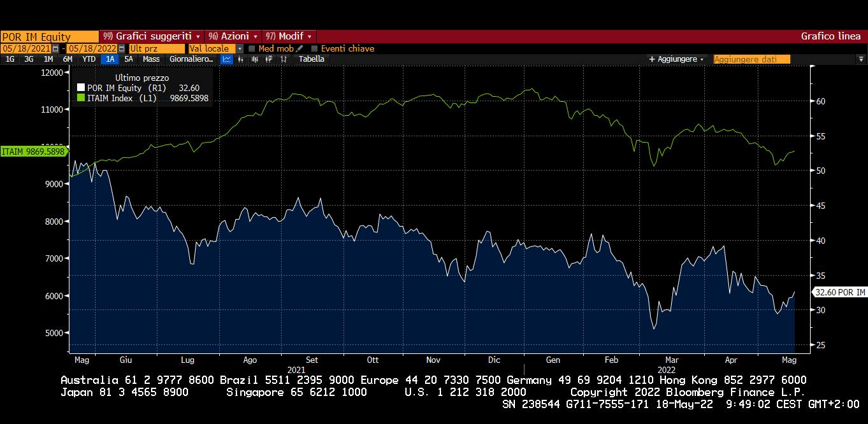
Task: Select the 6M time range
Action: pos(68,59)
